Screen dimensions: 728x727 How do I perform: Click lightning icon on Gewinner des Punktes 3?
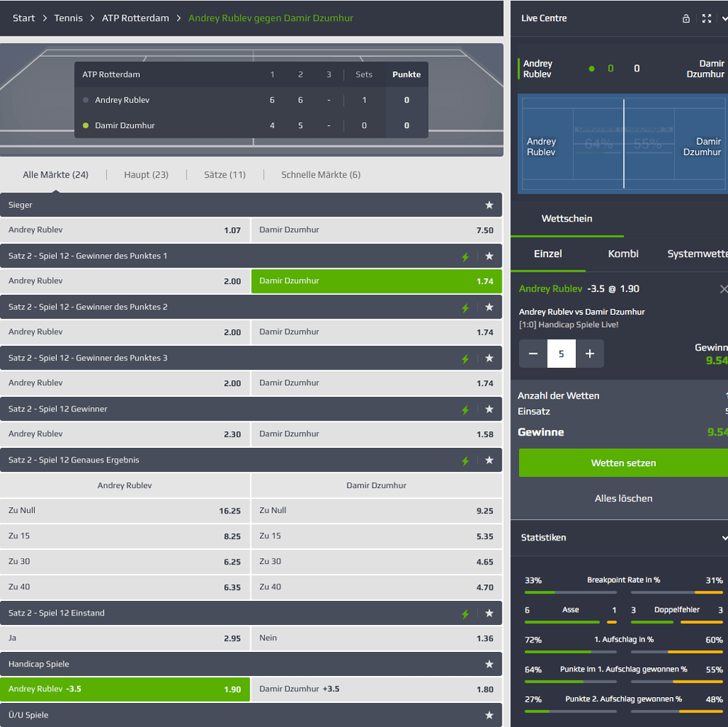click(x=465, y=358)
